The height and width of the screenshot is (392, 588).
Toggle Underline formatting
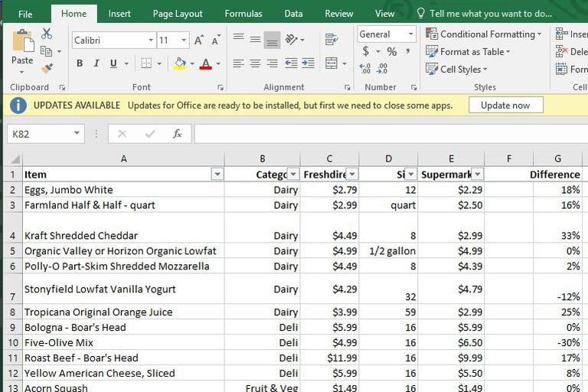click(x=113, y=64)
